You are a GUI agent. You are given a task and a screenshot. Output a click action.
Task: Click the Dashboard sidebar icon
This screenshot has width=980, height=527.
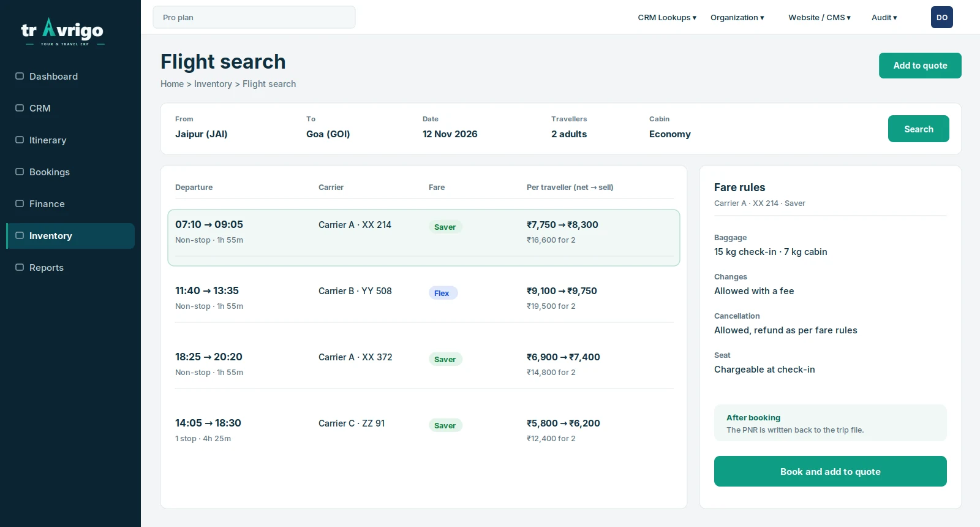point(20,76)
